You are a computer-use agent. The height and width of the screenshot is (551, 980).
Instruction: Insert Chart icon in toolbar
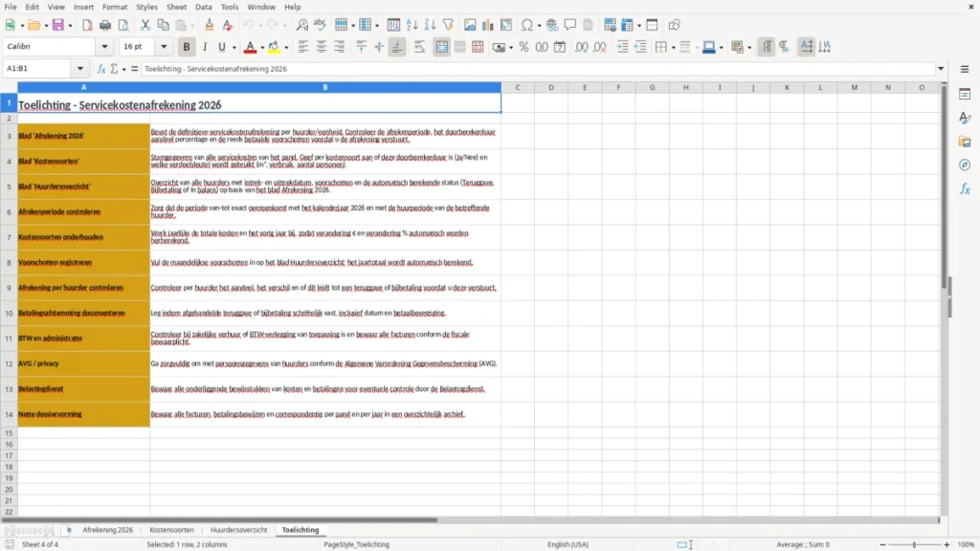click(488, 25)
